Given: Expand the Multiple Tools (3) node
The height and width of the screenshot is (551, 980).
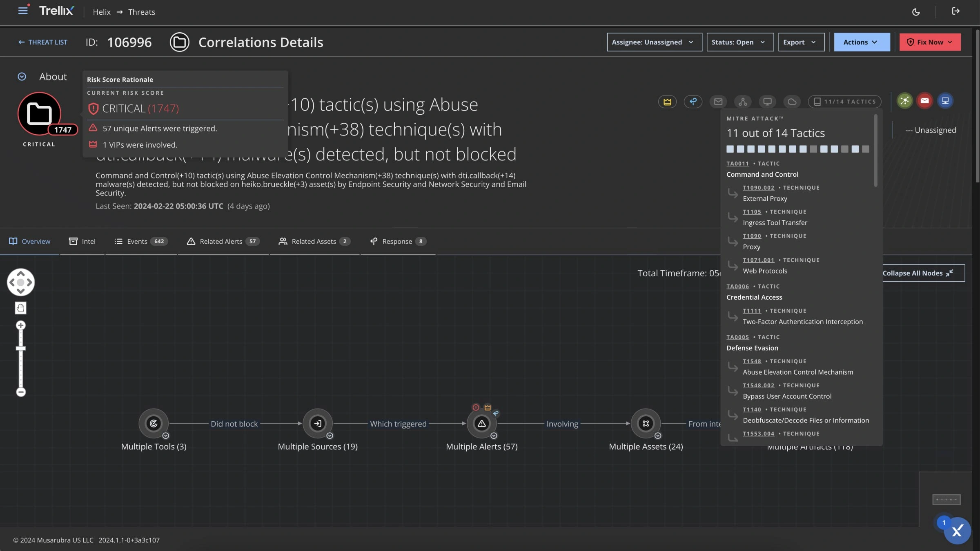Looking at the screenshot, I should (x=166, y=435).
